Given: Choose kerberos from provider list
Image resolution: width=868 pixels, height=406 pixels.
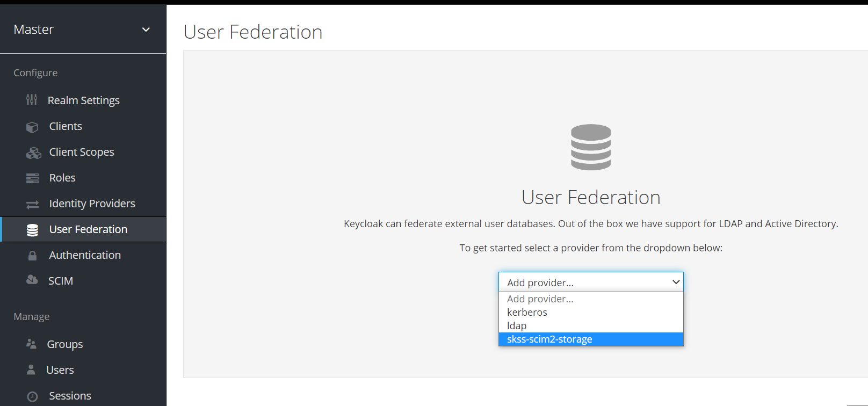Looking at the screenshot, I should (527, 312).
